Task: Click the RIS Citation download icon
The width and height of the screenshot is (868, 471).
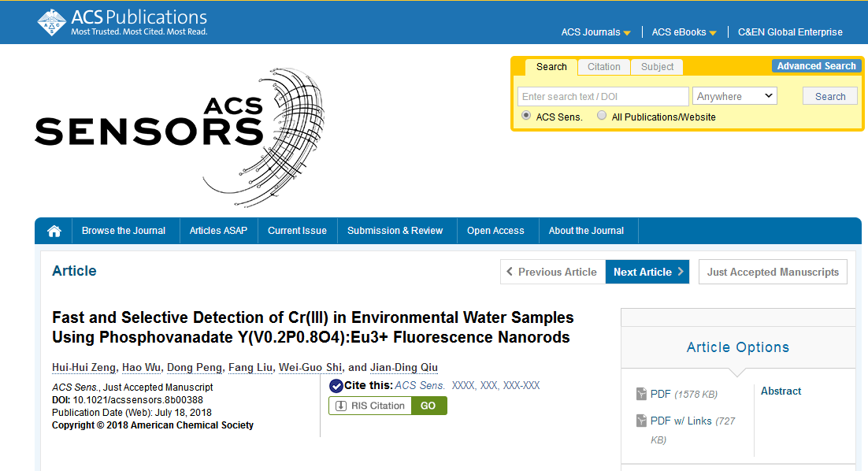Action: [x=341, y=406]
